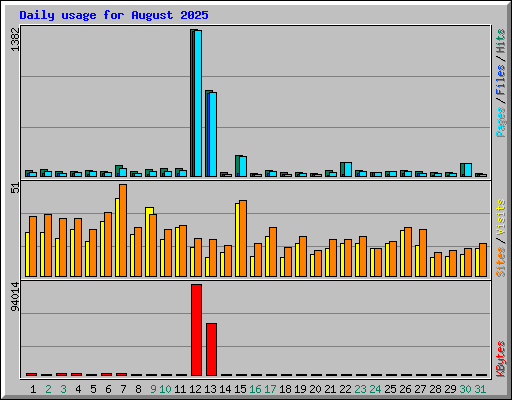This screenshot has width=512, height=400.
Task: Click the cyan pages bar for day 22
Action: [348, 169]
